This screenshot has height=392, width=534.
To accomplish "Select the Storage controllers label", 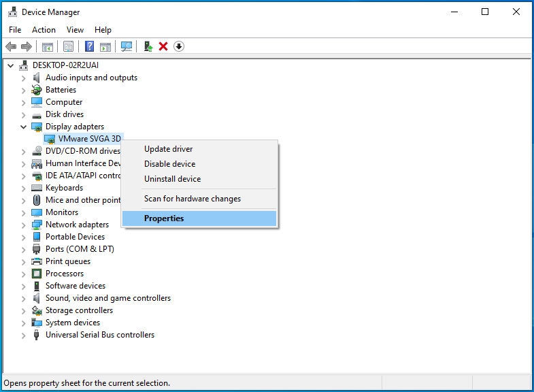I will (x=80, y=310).
